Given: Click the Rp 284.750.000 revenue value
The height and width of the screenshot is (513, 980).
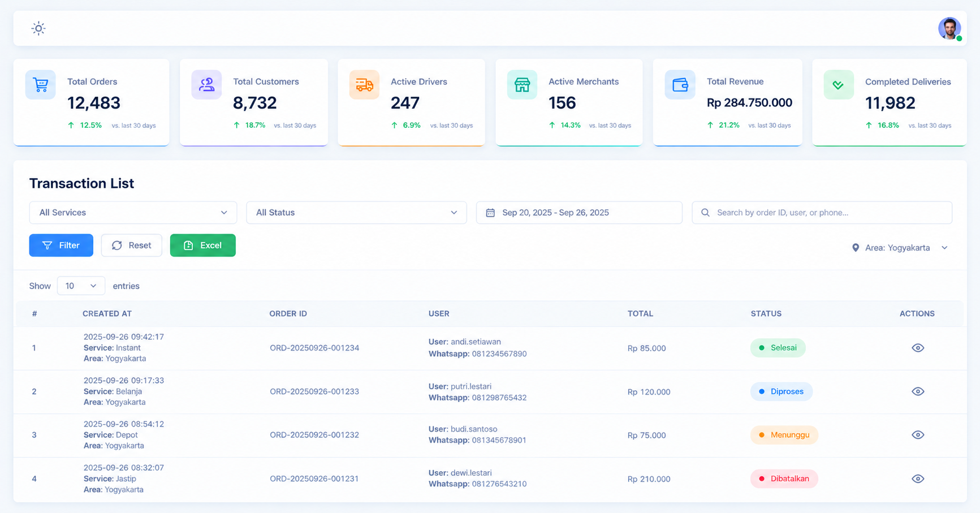Looking at the screenshot, I should pyautogui.click(x=749, y=102).
